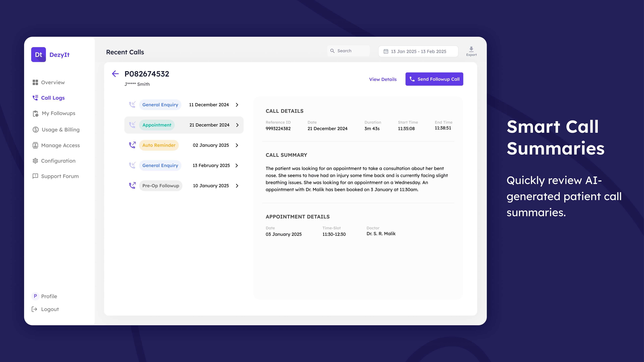Click the Logout arrow icon
This screenshot has height=362, width=644.
pos(35,309)
